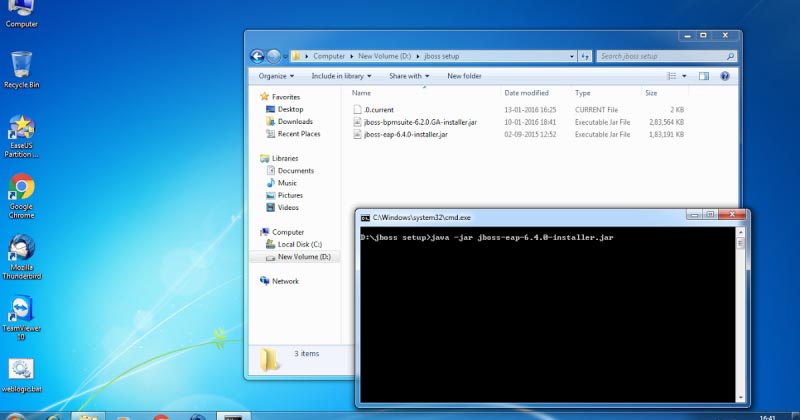Click the cmd.exe title bar icon

pyautogui.click(x=365, y=218)
